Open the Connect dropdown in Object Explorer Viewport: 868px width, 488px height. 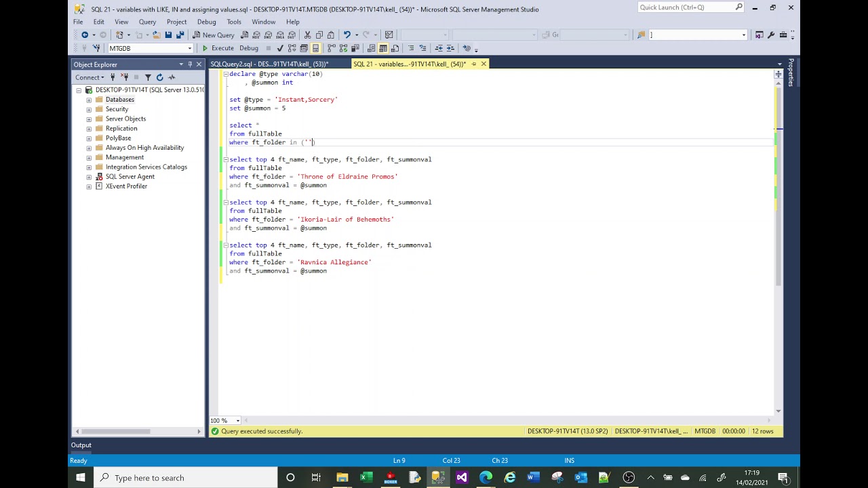pyautogui.click(x=90, y=77)
